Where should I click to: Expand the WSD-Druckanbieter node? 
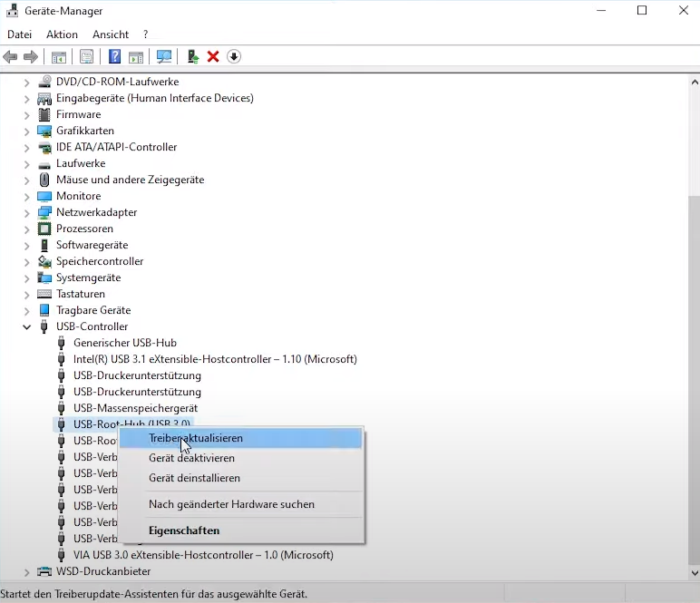pyautogui.click(x=26, y=572)
